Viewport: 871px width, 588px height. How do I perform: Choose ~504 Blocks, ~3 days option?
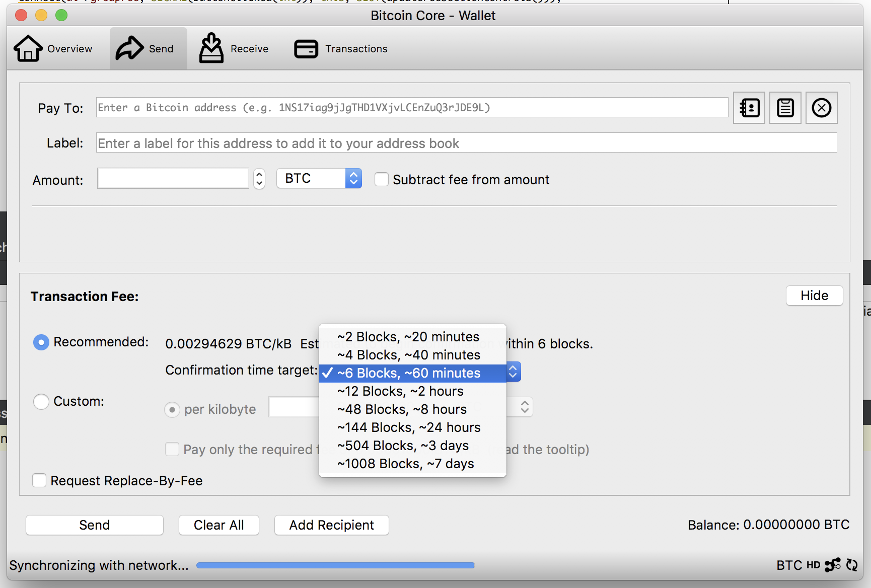click(x=413, y=446)
